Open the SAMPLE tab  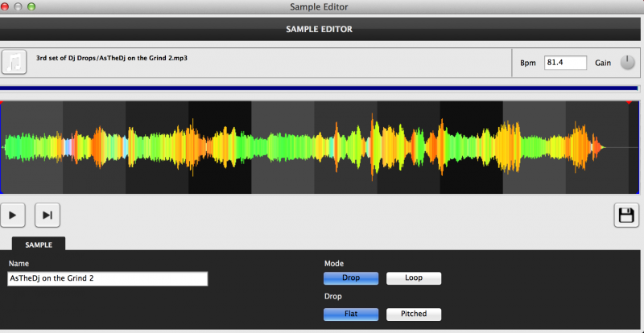pos(39,244)
